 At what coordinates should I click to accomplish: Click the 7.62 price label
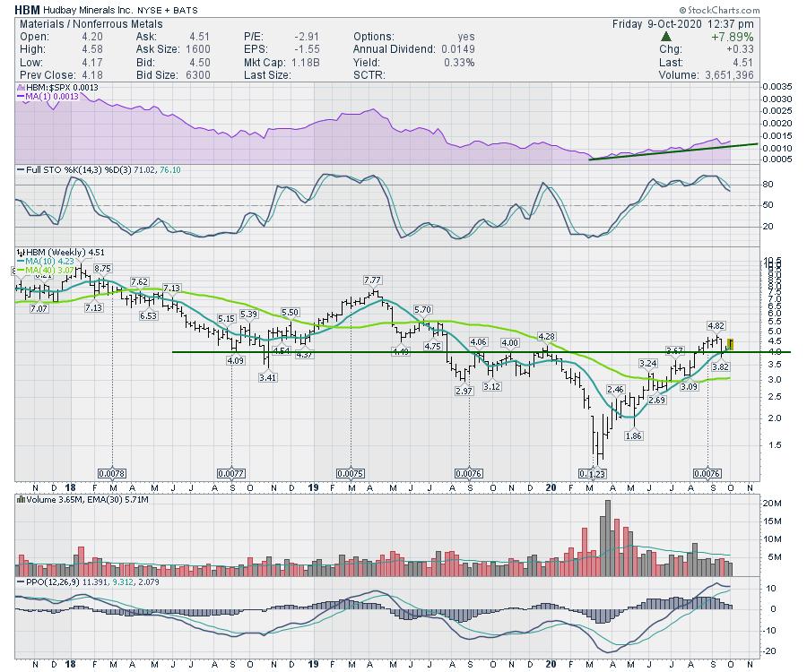(140, 281)
